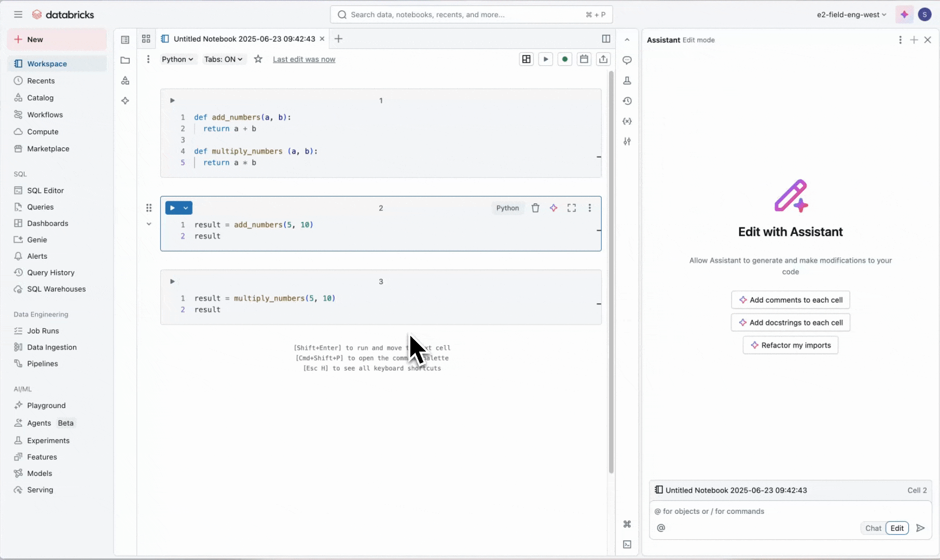Switch Assistant to Chat mode
940x560 pixels.
873,528
